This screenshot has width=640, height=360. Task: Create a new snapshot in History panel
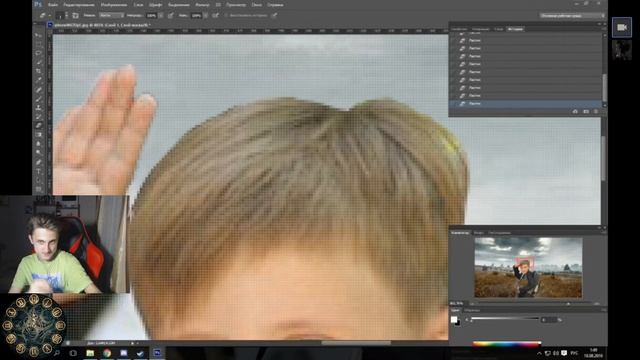point(586,111)
